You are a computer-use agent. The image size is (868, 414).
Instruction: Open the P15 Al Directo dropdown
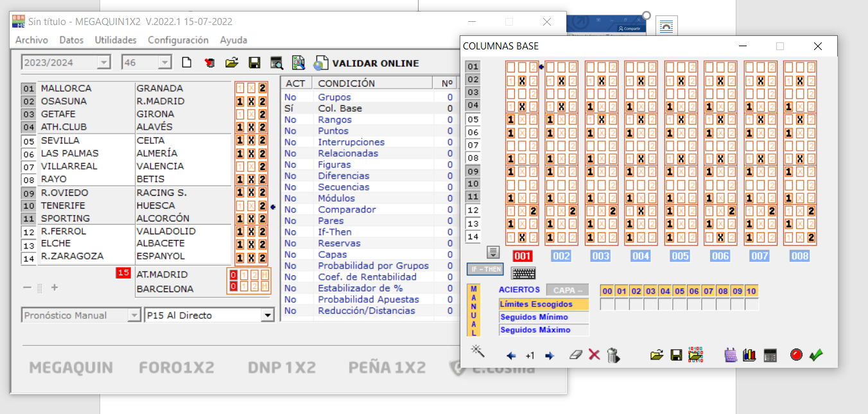point(267,315)
